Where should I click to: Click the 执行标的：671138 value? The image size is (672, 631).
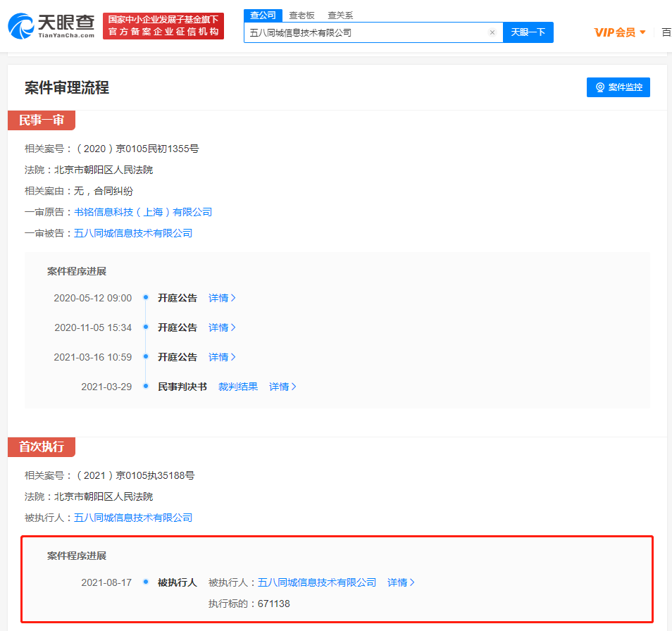click(249, 604)
